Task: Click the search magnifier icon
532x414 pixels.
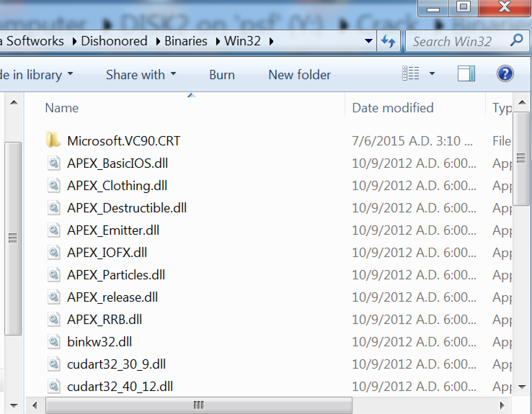Action: coord(516,40)
